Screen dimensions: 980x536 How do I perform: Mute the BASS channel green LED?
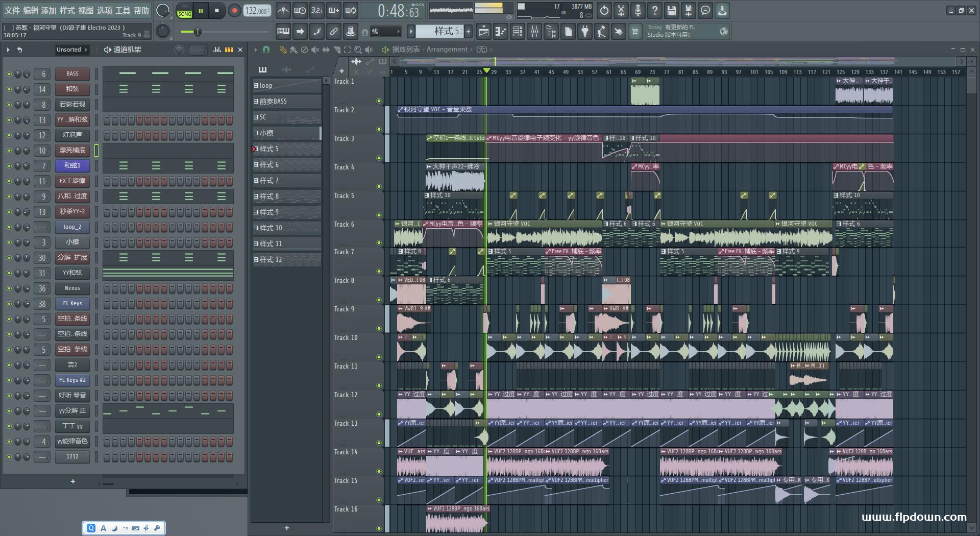point(9,74)
